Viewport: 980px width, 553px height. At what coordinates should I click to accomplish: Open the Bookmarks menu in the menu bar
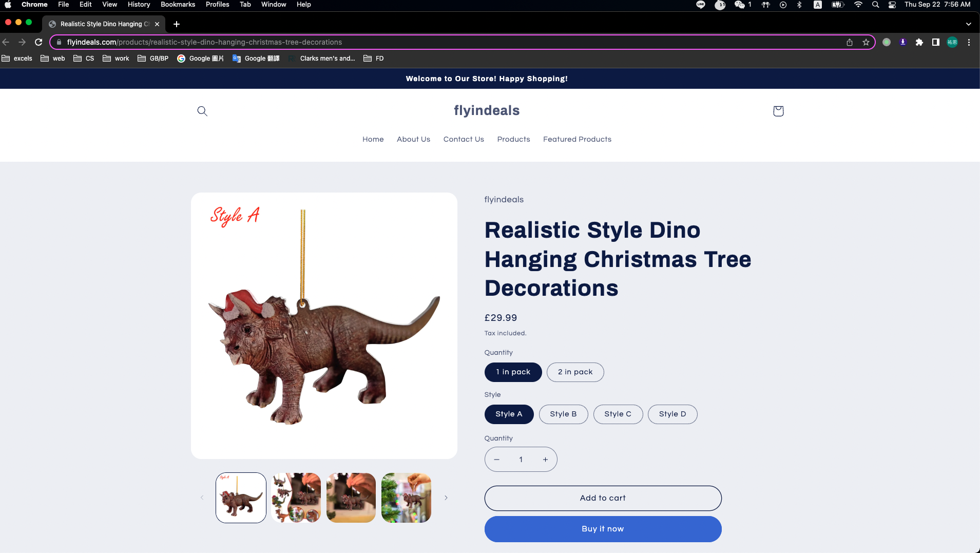click(178, 5)
